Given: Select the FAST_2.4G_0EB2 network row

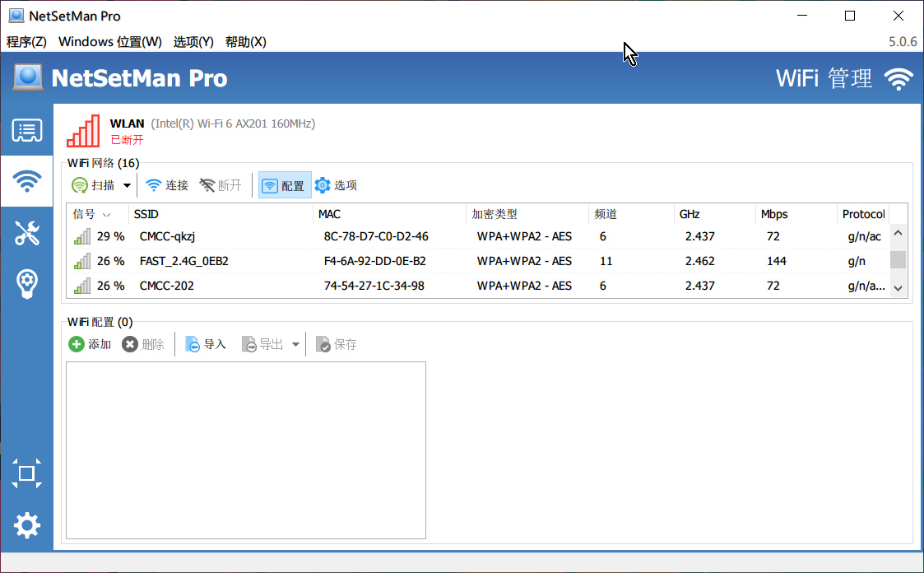Looking at the screenshot, I should [x=478, y=261].
